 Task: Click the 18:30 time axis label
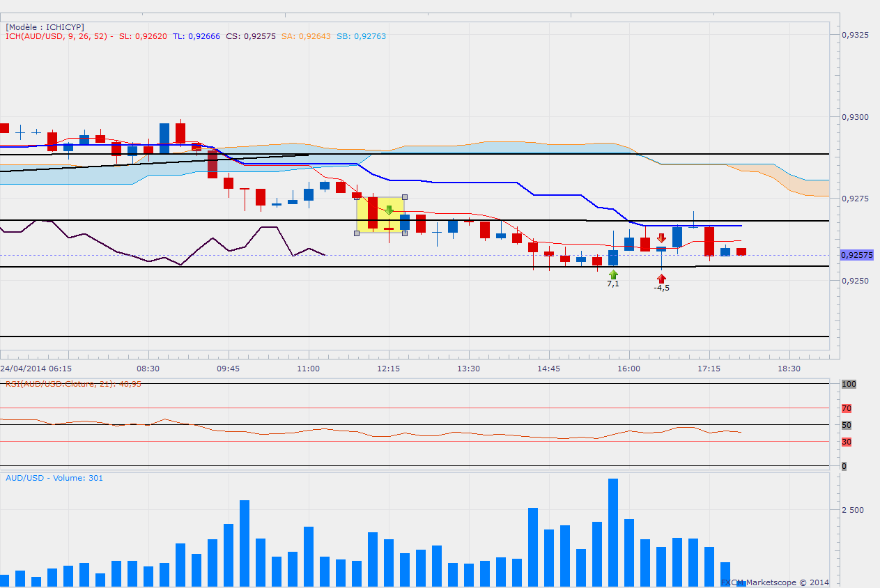(789, 368)
